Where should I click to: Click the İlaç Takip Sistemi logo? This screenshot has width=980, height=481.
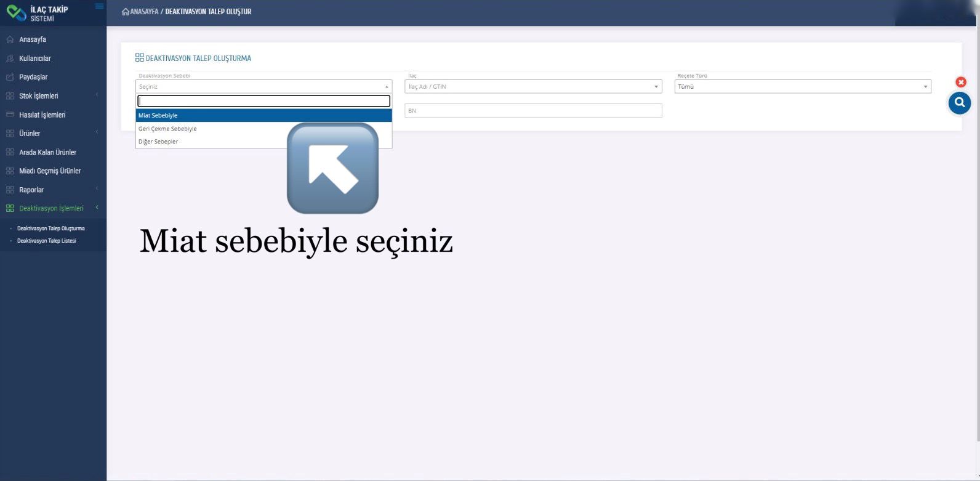[x=38, y=13]
